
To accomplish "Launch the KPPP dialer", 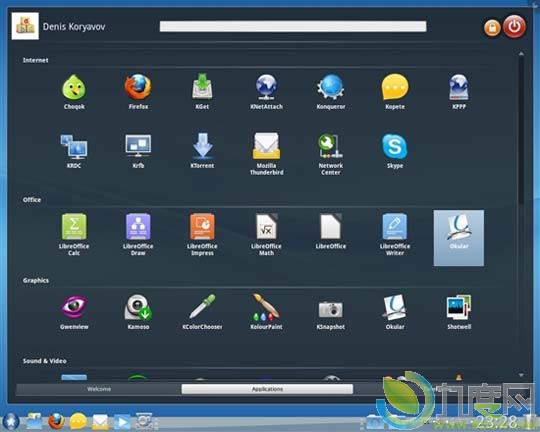I will coord(459,92).
